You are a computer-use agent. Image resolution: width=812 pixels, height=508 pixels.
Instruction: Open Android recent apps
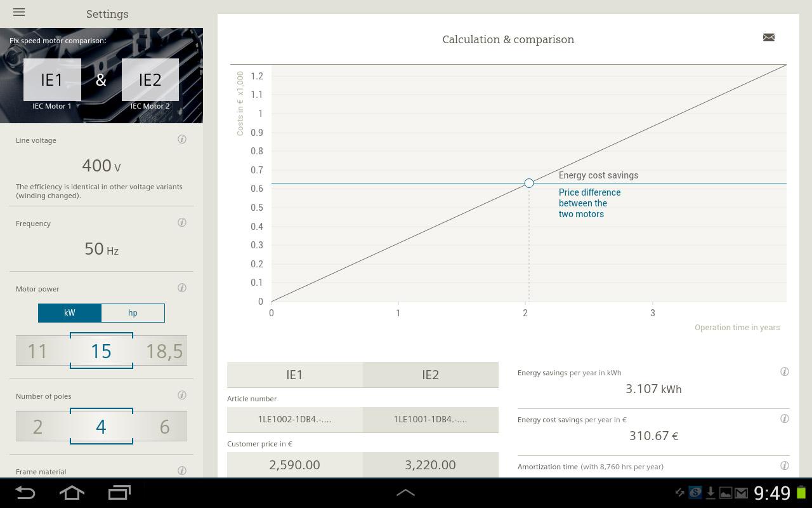click(x=119, y=493)
